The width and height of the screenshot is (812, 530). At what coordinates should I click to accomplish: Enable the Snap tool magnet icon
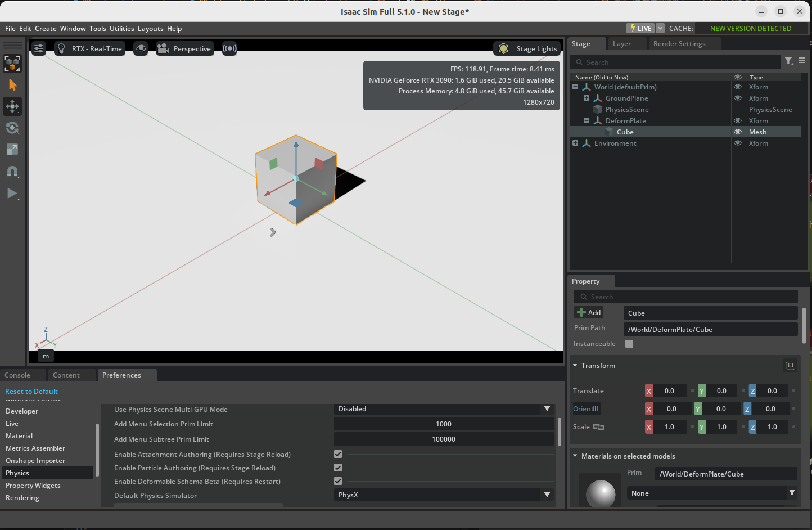(12, 172)
